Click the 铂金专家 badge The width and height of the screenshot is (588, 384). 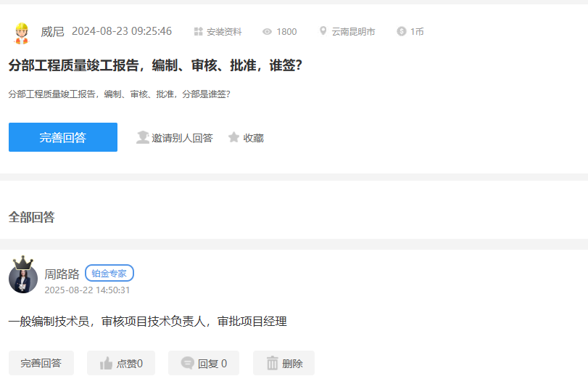(109, 273)
